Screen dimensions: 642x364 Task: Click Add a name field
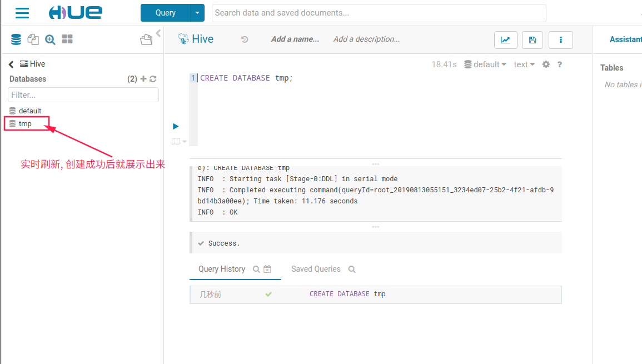tap(295, 39)
